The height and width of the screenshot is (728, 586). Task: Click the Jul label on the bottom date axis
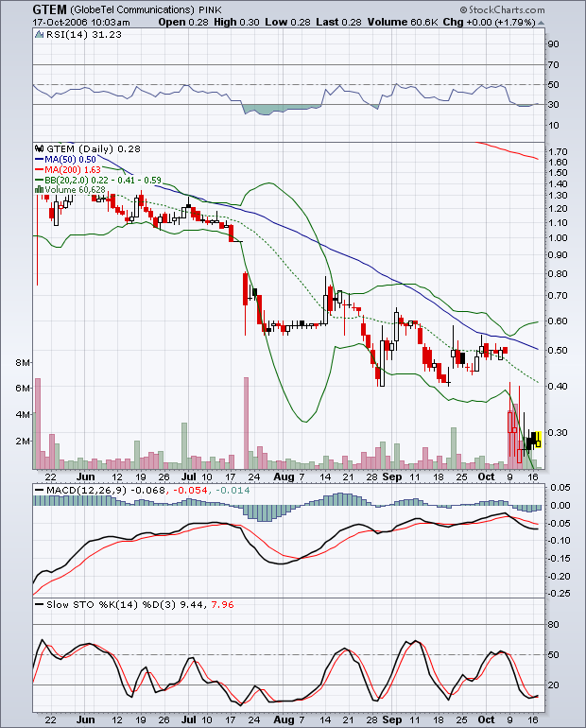pyautogui.click(x=189, y=719)
